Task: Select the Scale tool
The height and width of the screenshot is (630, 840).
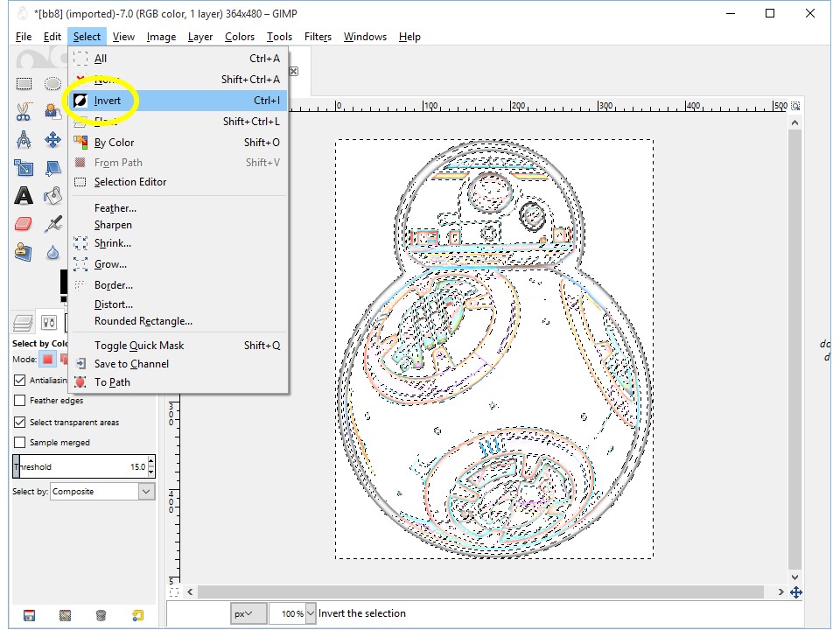Action: 23,168
